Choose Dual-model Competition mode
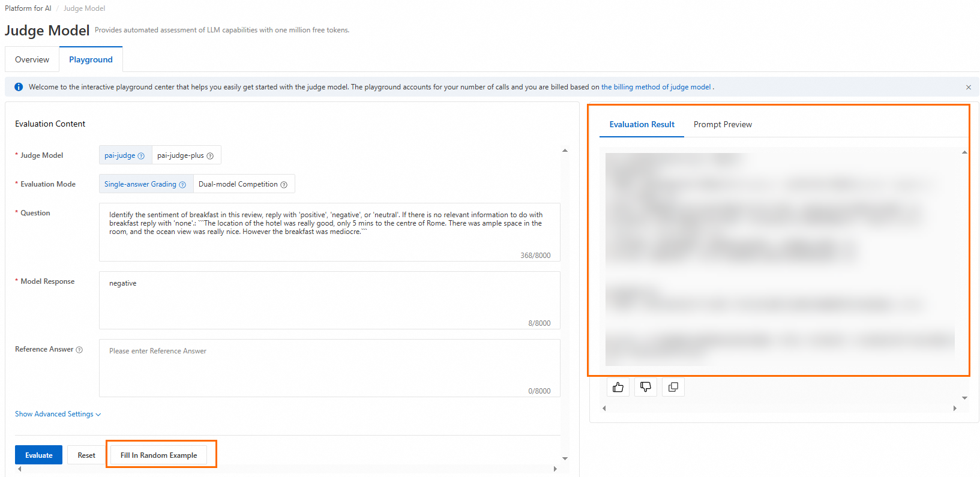Image resolution: width=980 pixels, height=477 pixels. [x=244, y=184]
